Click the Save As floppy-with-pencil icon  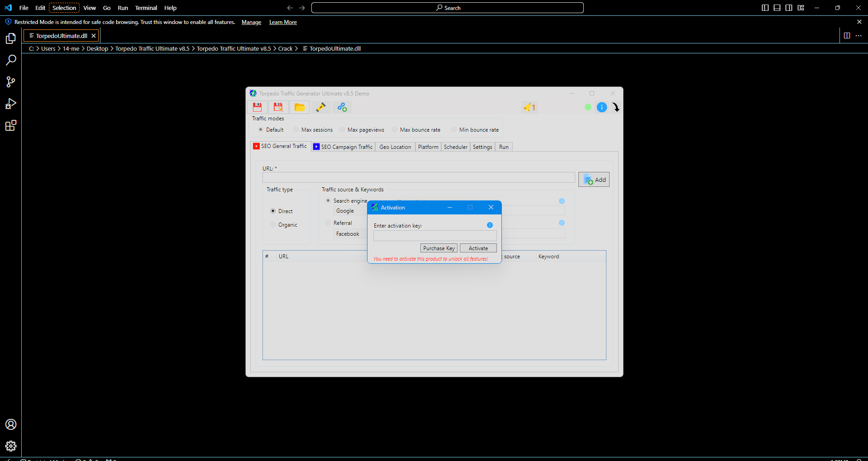click(x=278, y=107)
